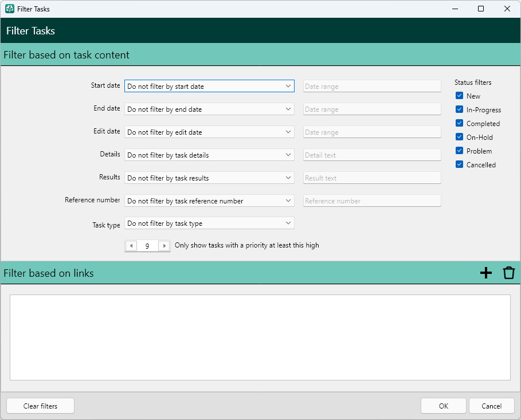The width and height of the screenshot is (521, 420).
Task: Click the 'Results' label
Action: 109,177
